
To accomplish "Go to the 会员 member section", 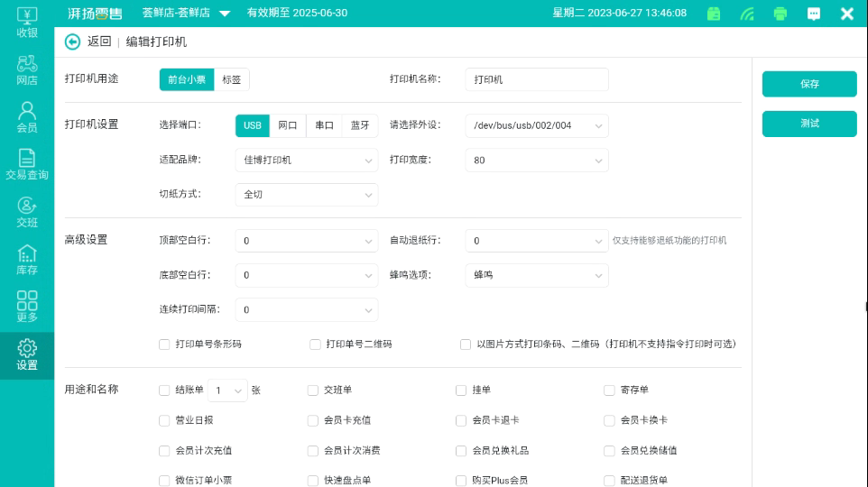I will pyautogui.click(x=27, y=116).
